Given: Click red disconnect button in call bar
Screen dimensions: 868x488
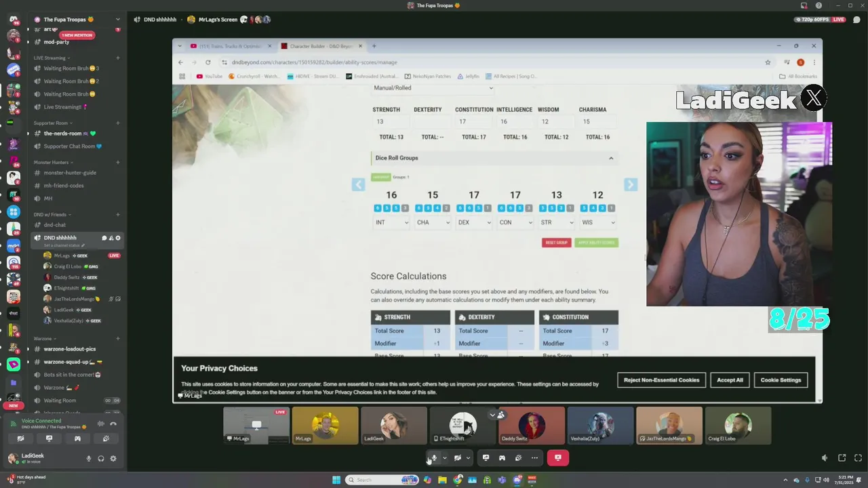Looking at the screenshot, I should tap(558, 458).
